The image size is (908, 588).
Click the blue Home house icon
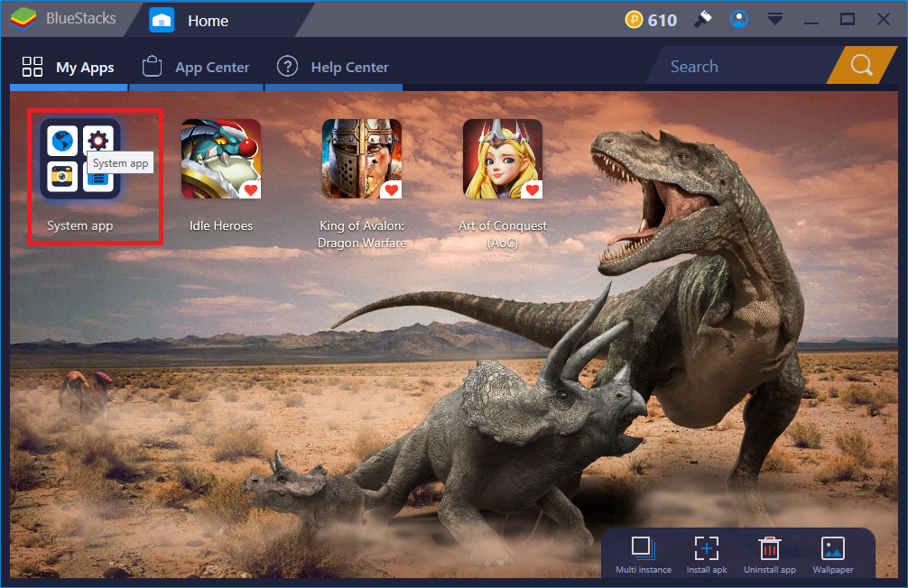[x=162, y=20]
